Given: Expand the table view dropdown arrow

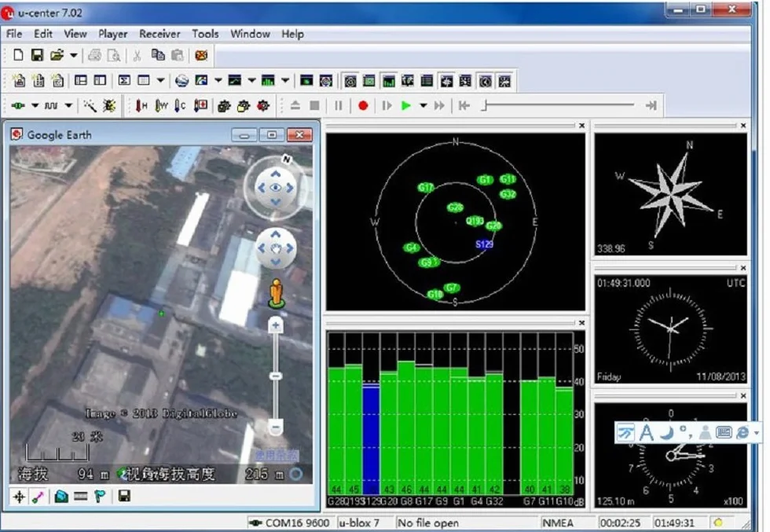Looking at the screenshot, I should 160,80.
